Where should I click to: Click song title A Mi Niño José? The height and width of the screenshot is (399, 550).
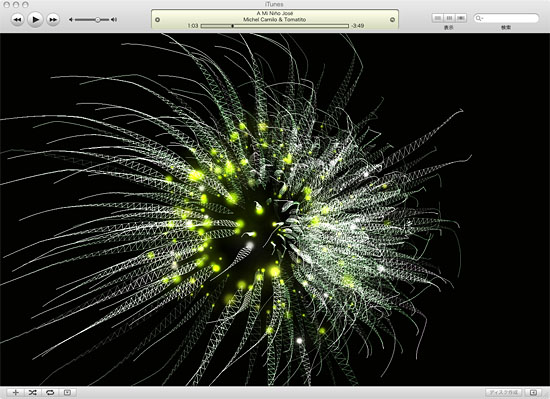275,13
